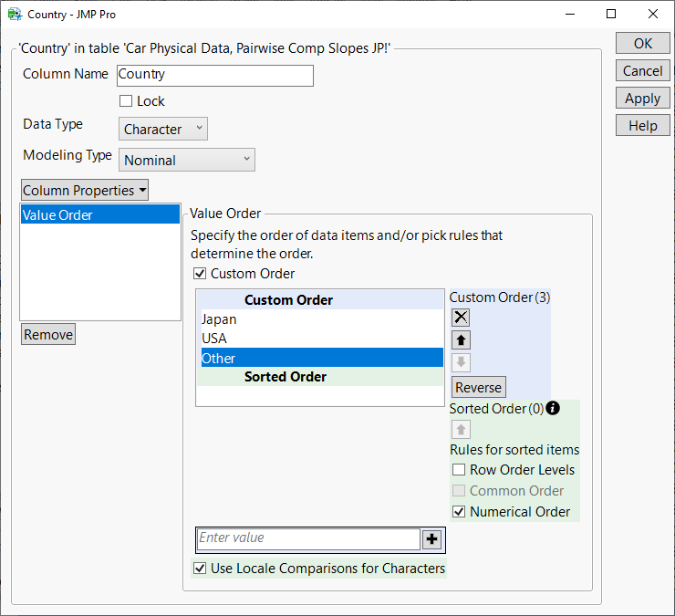The height and width of the screenshot is (616, 675).
Task: Open the Data Type dropdown
Action: [x=163, y=130]
